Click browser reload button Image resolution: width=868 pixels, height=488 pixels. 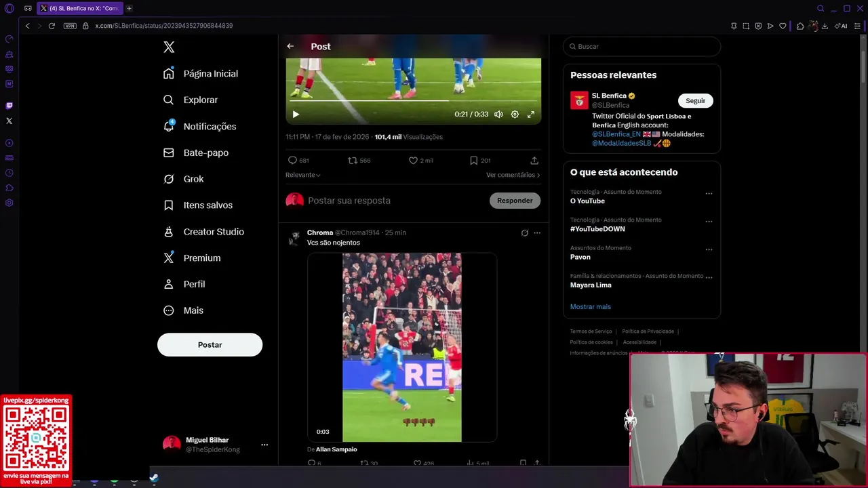pyautogui.click(x=52, y=26)
